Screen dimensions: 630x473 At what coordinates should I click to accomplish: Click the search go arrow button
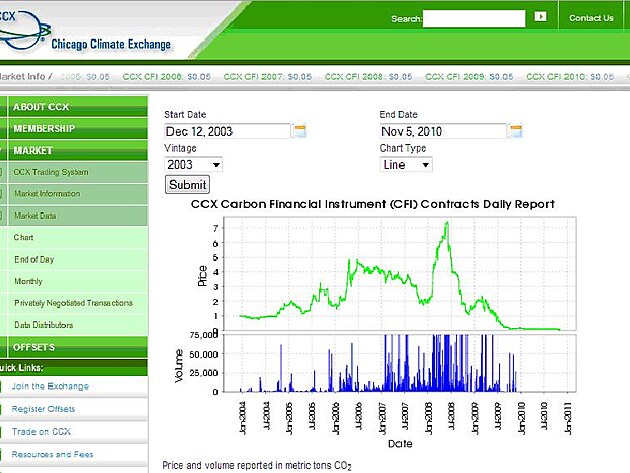coord(540,16)
